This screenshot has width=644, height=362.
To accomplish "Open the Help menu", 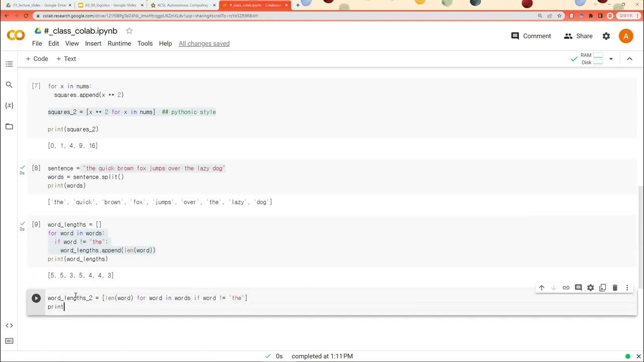I will pos(166,44).
